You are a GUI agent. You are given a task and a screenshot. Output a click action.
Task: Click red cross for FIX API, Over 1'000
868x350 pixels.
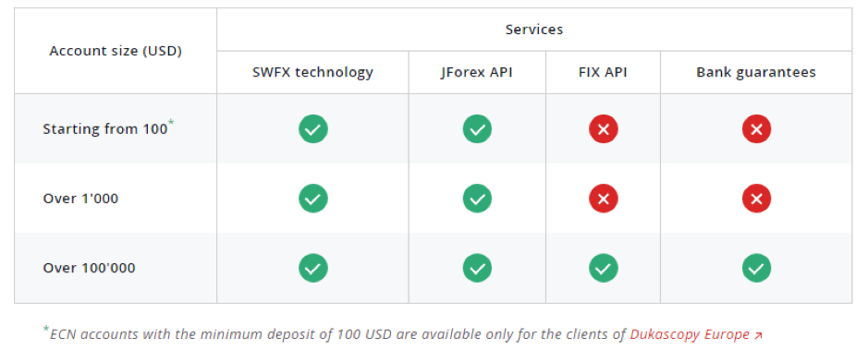pos(604,199)
